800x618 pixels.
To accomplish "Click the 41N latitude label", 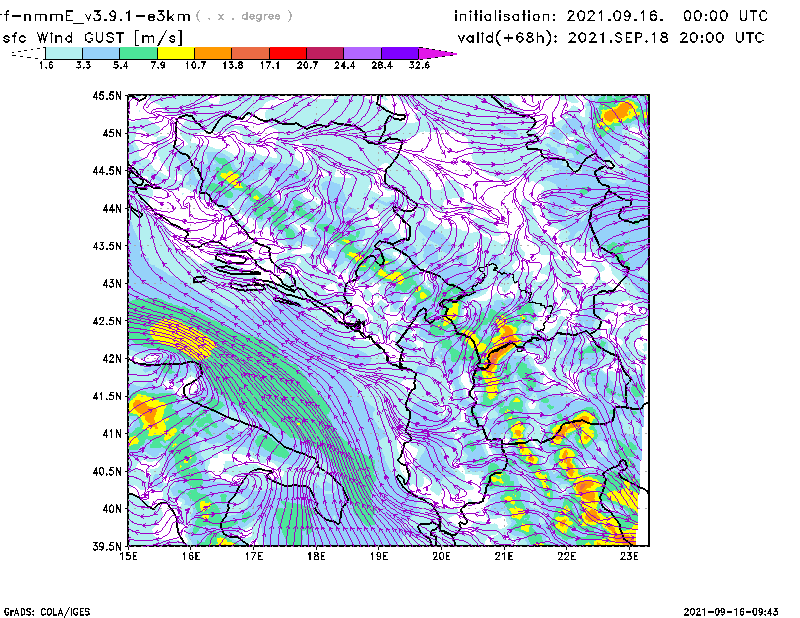I will click(x=112, y=434).
